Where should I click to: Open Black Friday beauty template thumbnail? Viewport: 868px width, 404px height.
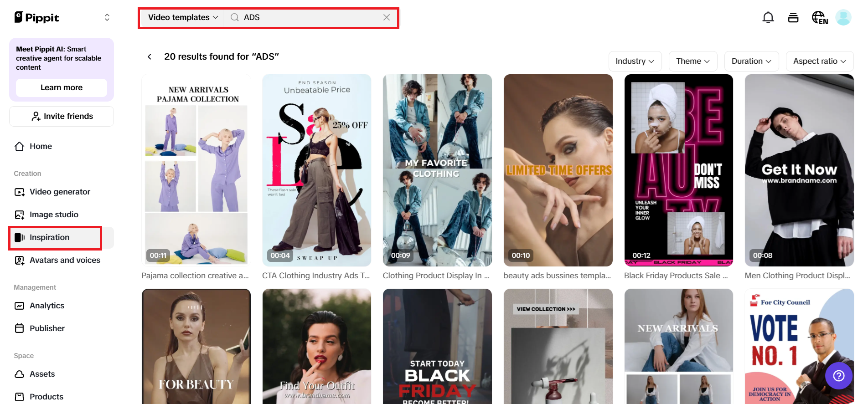pos(679,170)
